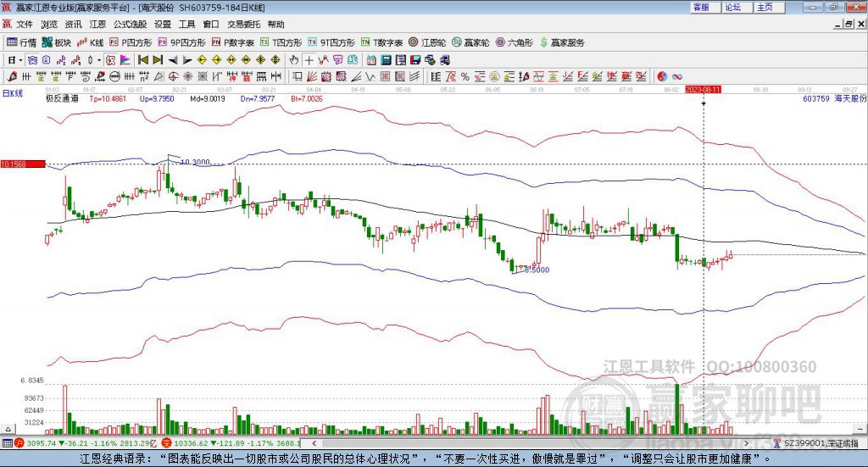The image size is (868, 467).
Task: Click the 极反通道 indicator name
Action: (62, 98)
